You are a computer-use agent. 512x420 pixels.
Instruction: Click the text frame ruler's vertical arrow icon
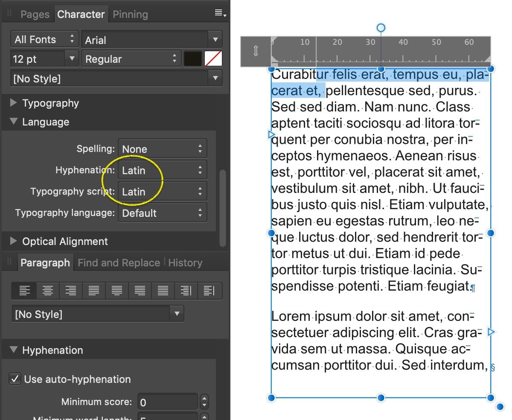[x=256, y=51]
